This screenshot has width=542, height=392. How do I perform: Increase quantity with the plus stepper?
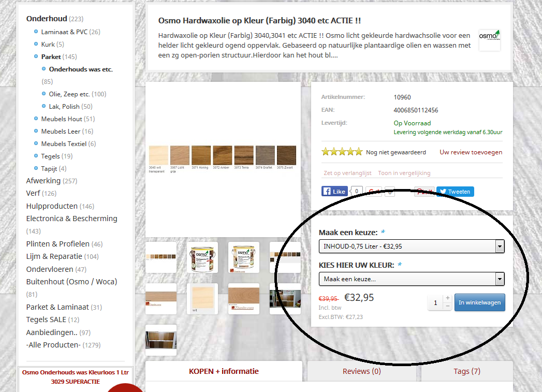pos(448,298)
